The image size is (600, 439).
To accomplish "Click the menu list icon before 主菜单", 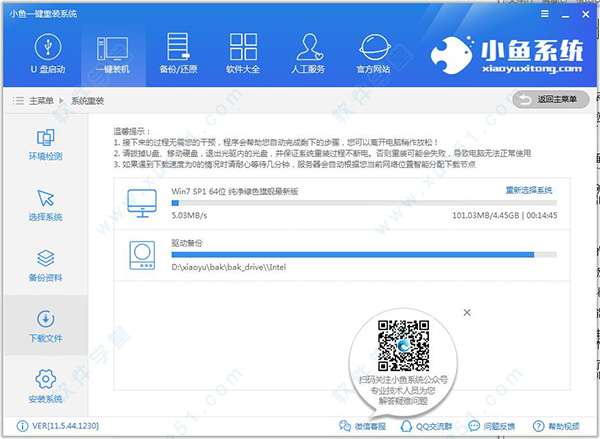I will (18, 101).
